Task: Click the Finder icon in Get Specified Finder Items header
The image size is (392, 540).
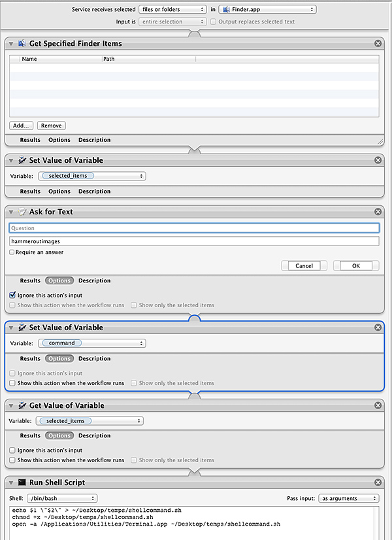Action: coord(22,43)
